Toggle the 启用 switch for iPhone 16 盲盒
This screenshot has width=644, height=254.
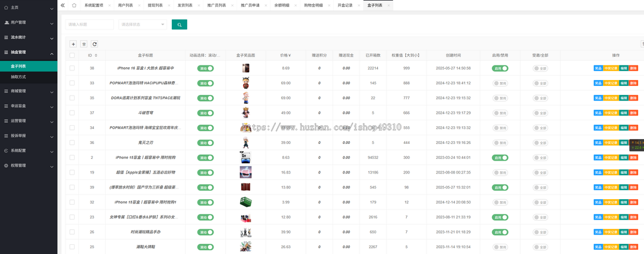pos(500,68)
